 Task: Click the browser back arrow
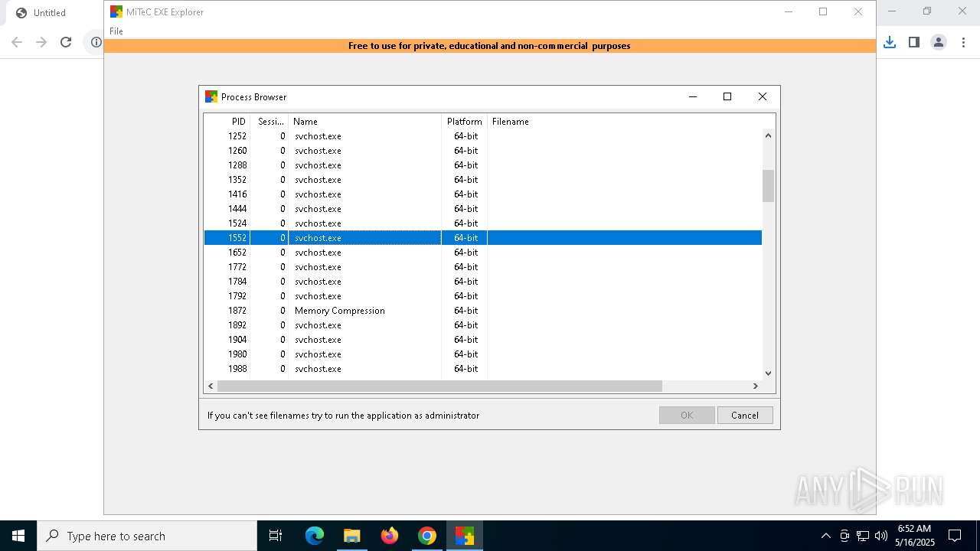(17, 42)
